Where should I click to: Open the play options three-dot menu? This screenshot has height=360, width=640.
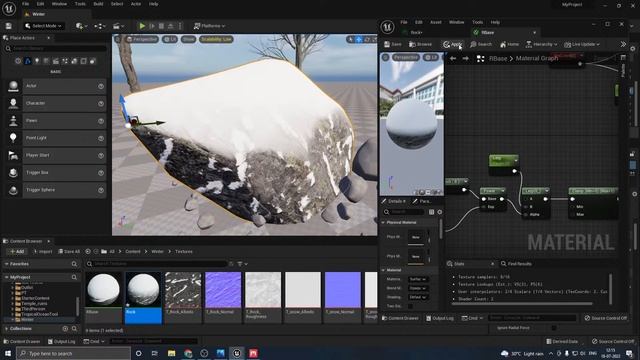coord(180,26)
